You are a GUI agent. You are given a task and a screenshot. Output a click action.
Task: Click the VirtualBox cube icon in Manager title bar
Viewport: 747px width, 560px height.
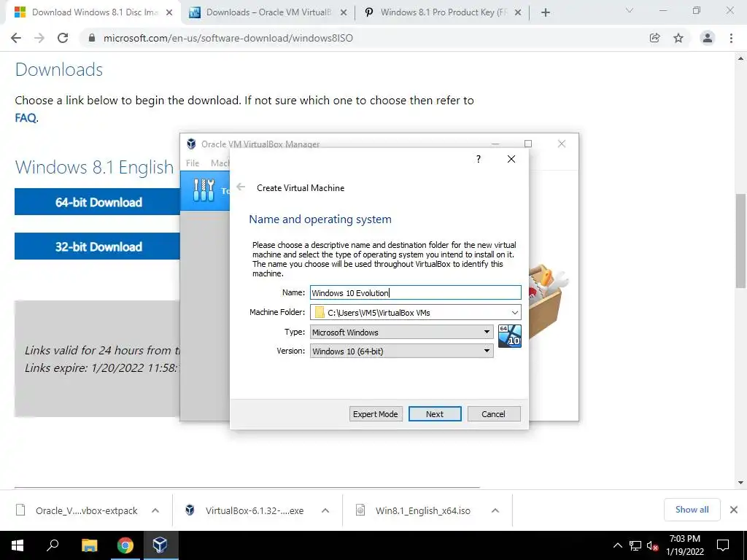[x=192, y=144]
